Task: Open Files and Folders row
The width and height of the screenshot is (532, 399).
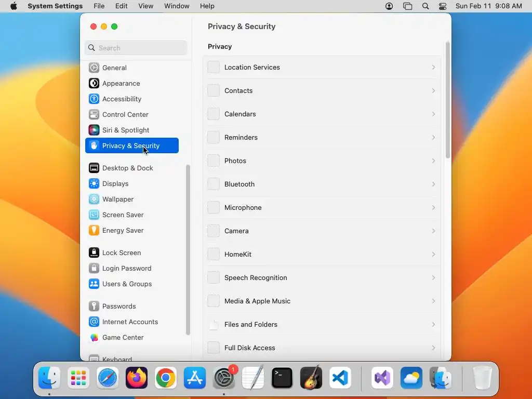Action: (x=322, y=325)
